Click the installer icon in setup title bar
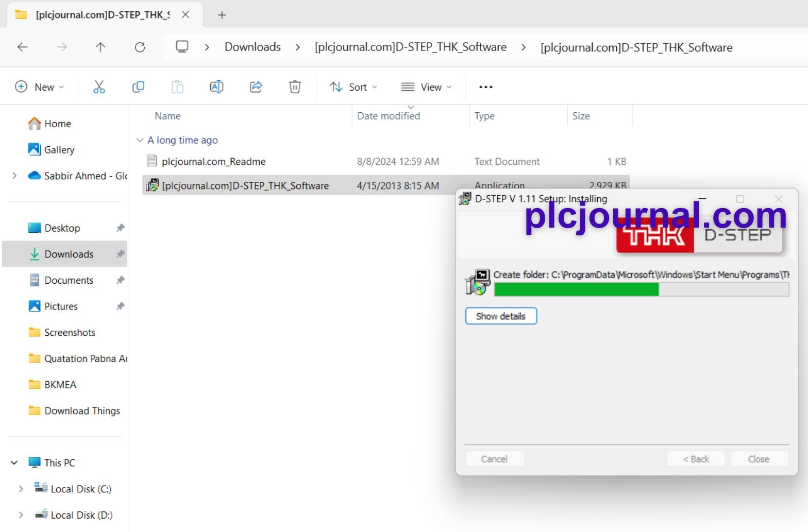Viewport: 808px width, 532px height. pos(465,198)
